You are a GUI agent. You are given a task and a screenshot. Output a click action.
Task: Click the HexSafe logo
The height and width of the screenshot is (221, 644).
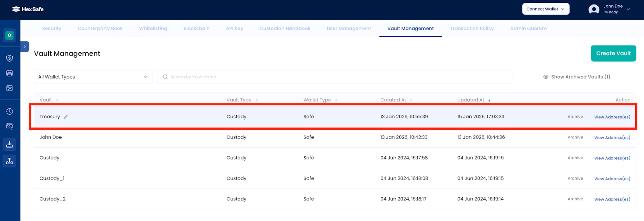[28, 9]
